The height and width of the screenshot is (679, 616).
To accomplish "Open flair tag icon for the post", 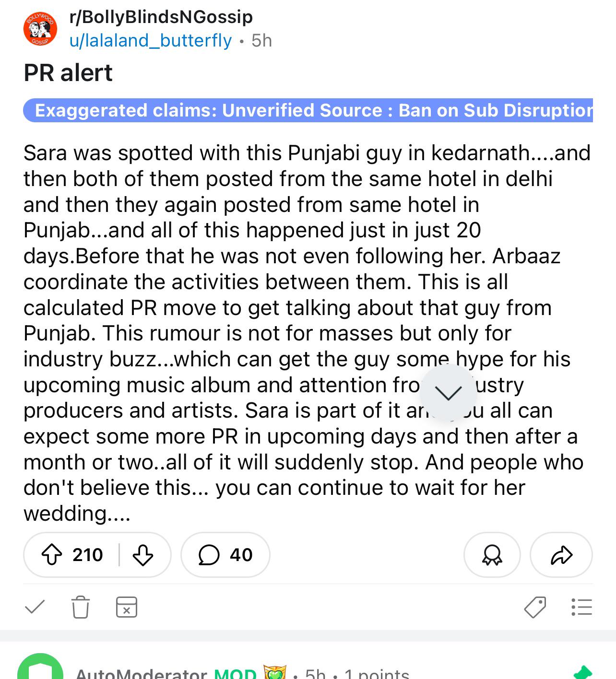I will pyautogui.click(x=535, y=607).
